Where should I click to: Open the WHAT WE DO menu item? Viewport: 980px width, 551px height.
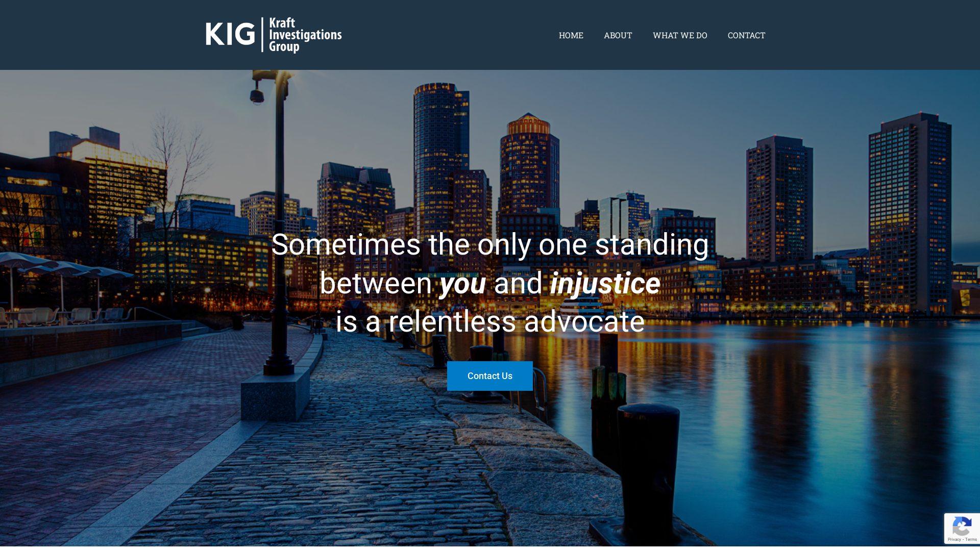pyautogui.click(x=680, y=35)
